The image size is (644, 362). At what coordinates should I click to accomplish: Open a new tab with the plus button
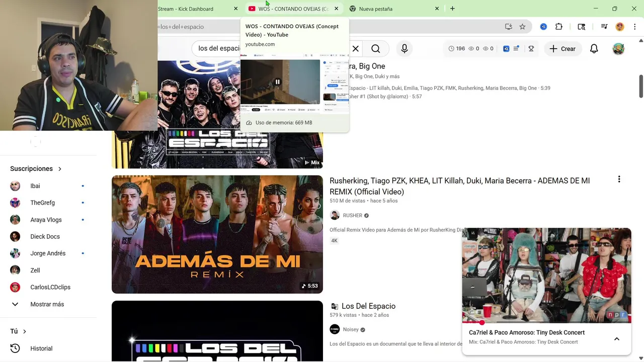coord(452,9)
